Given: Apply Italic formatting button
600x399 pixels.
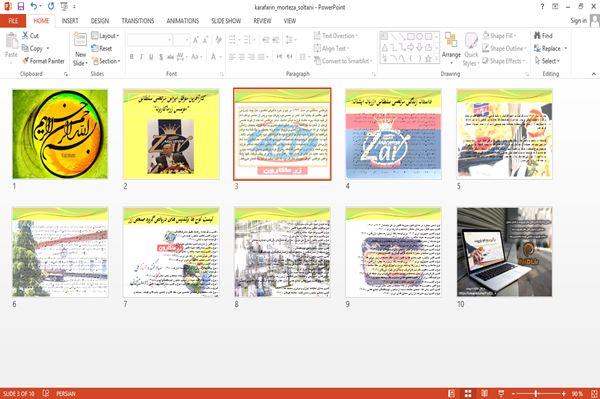Looking at the screenshot, I should click(141, 57).
